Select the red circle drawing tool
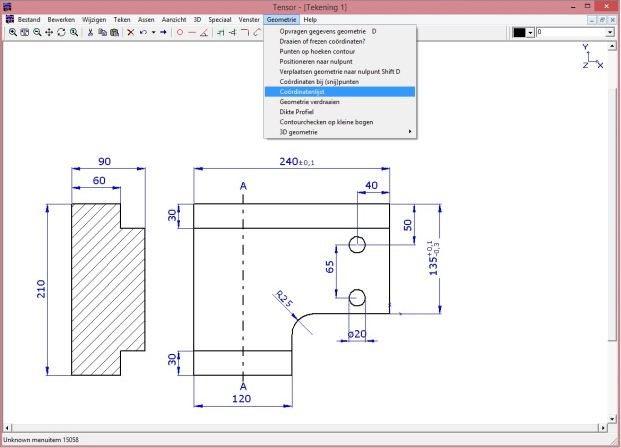The height and width of the screenshot is (448, 621). 180,32
